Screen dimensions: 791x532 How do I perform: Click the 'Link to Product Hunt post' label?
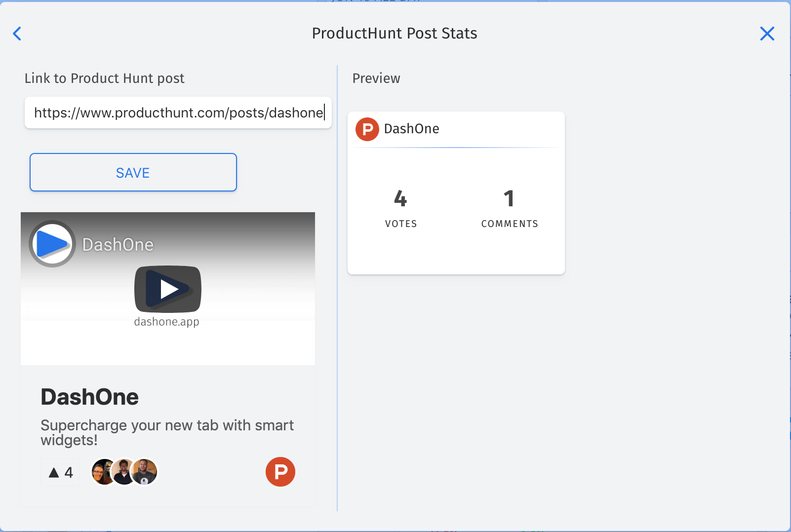click(x=105, y=78)
